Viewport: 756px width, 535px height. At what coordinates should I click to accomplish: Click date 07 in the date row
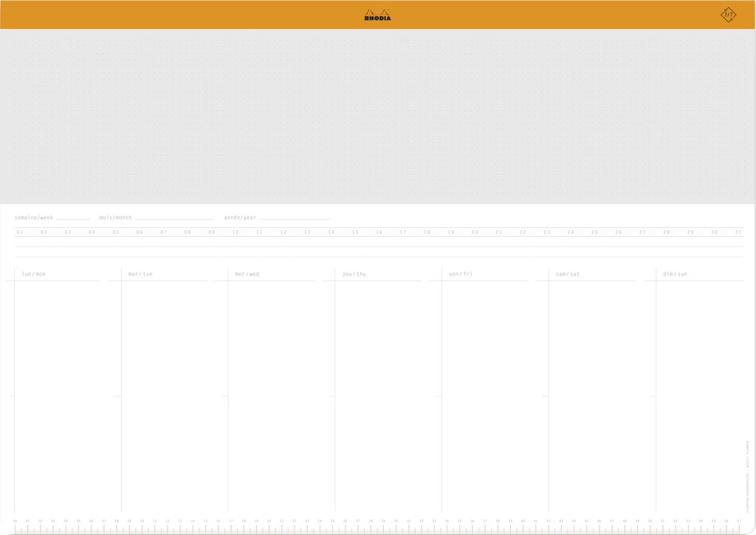(163, 231)
